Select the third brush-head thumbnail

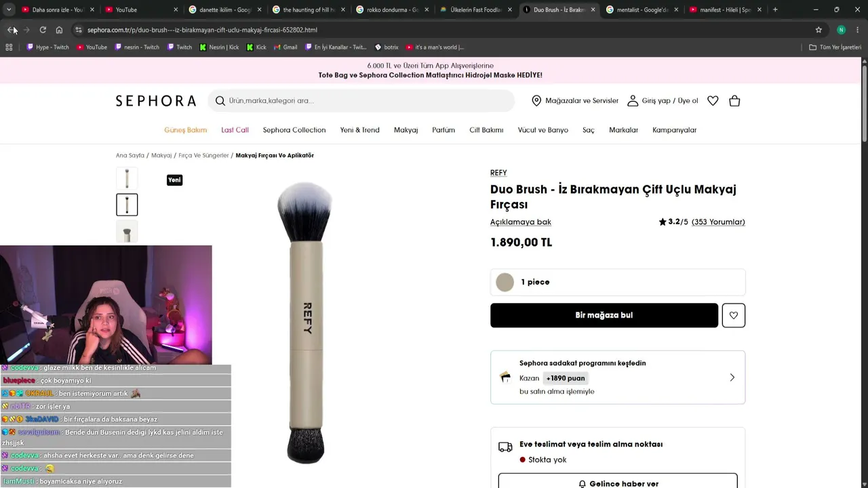tap(127, 232)
